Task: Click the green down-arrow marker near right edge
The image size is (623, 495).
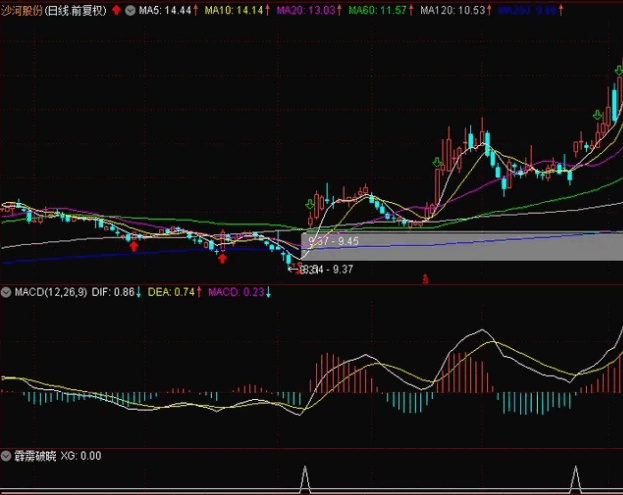Action: click(x=598, y=115)
